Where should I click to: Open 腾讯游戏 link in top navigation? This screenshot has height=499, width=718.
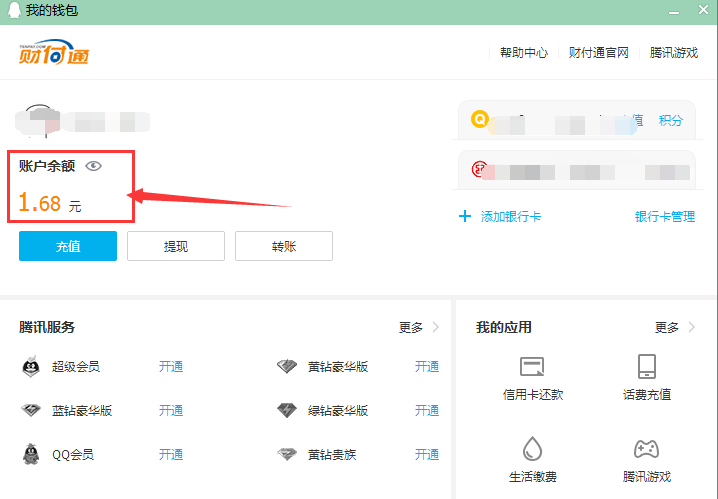click(x=674, y=53)
